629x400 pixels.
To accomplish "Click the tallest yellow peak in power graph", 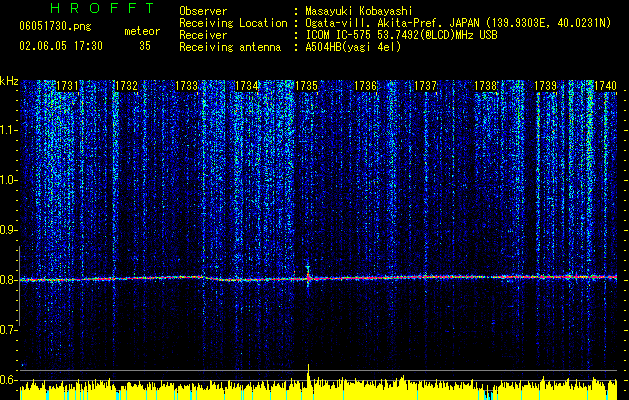I will pyautogui.click(x=308, y=381).
